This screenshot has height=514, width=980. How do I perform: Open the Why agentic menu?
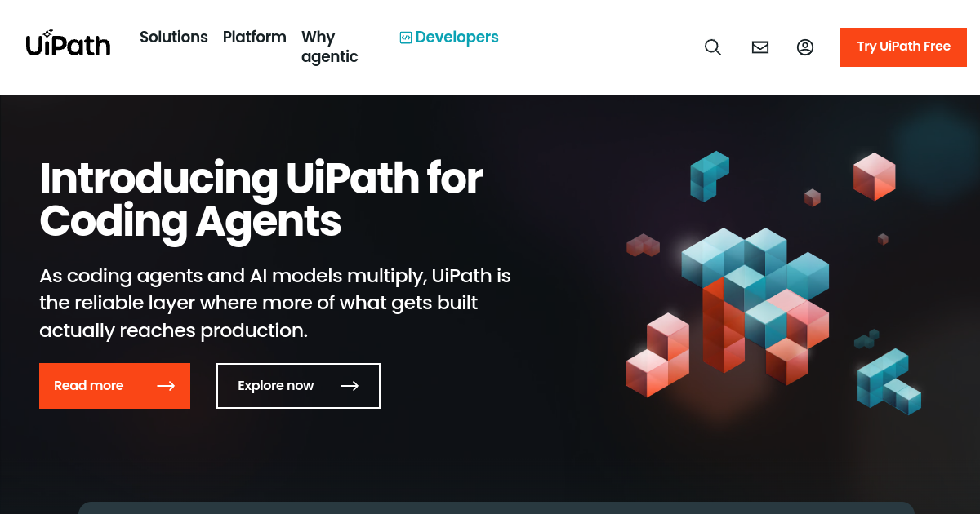coord(330,47)
